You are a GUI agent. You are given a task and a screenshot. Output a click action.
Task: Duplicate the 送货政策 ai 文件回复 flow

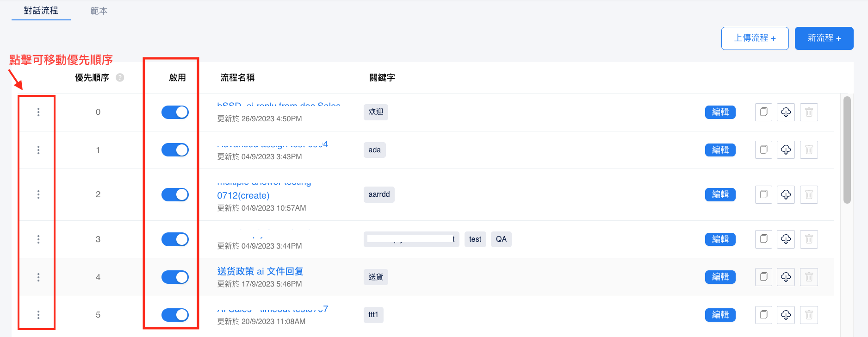point(763,277)
